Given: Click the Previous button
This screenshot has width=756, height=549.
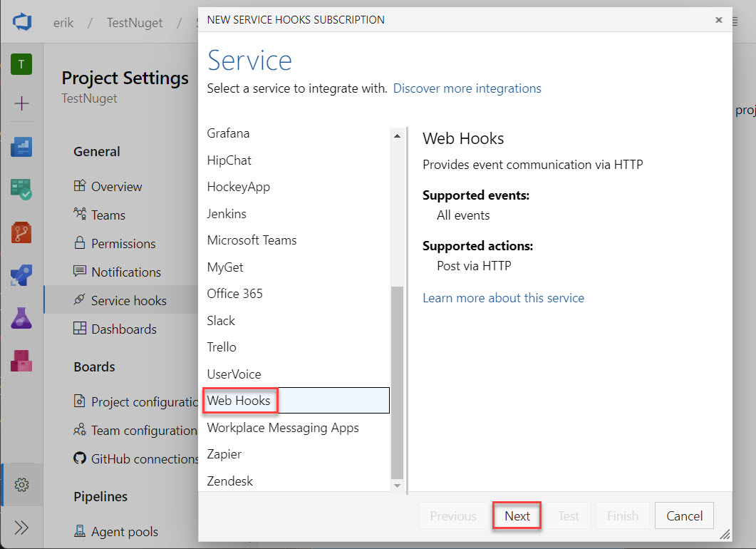Looking at the screenshot, I should click(x=452, y=516).
